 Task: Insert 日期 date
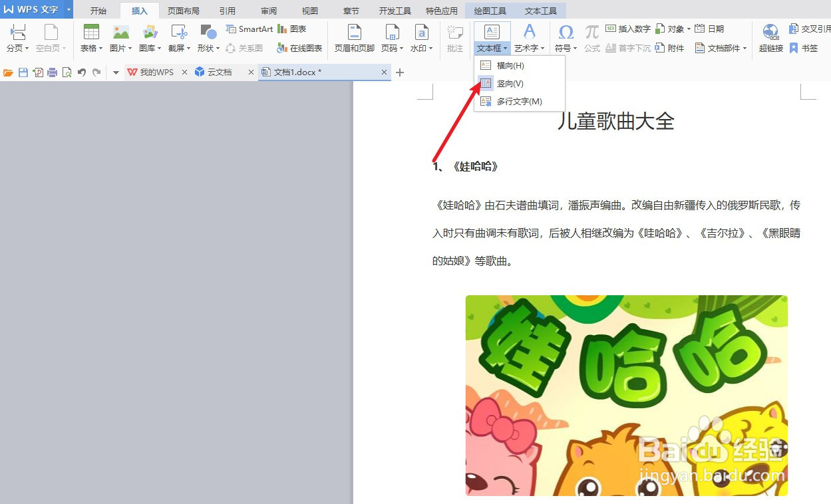pos(709,29)
